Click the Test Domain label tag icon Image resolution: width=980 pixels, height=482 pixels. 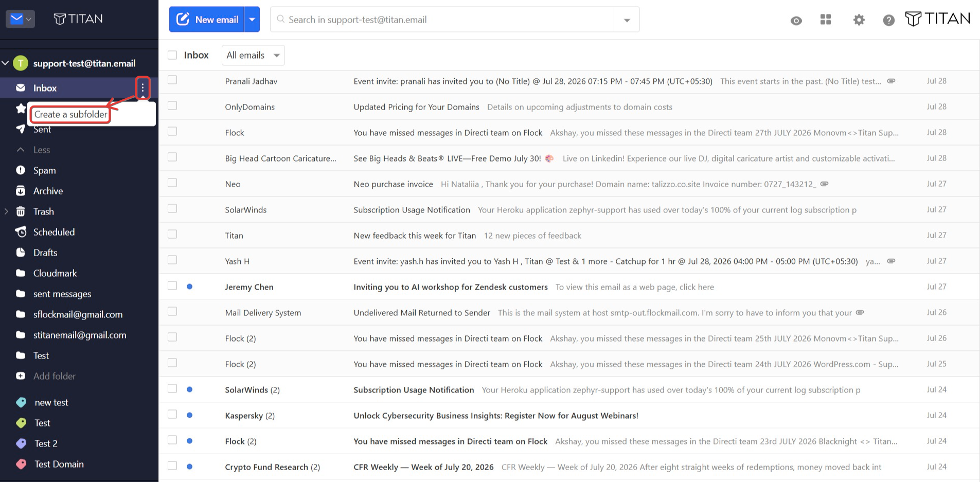(21, 464)
